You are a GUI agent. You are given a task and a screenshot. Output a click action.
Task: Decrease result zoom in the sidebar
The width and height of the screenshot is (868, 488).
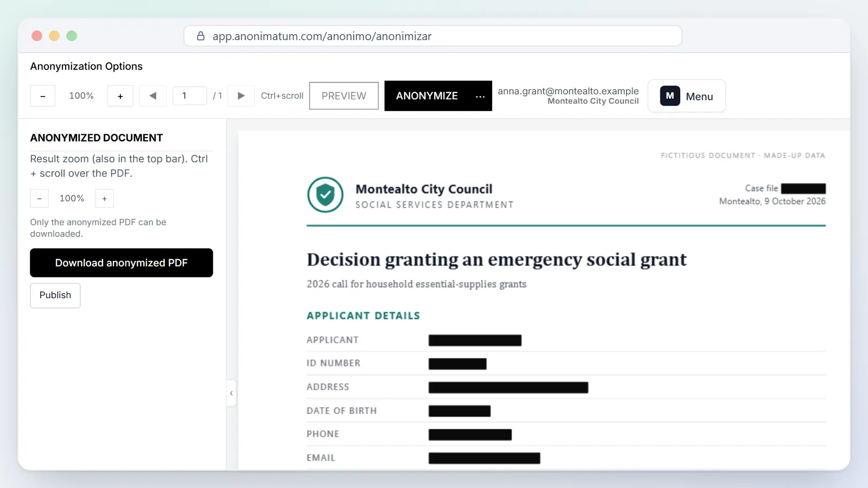[40, 198]
